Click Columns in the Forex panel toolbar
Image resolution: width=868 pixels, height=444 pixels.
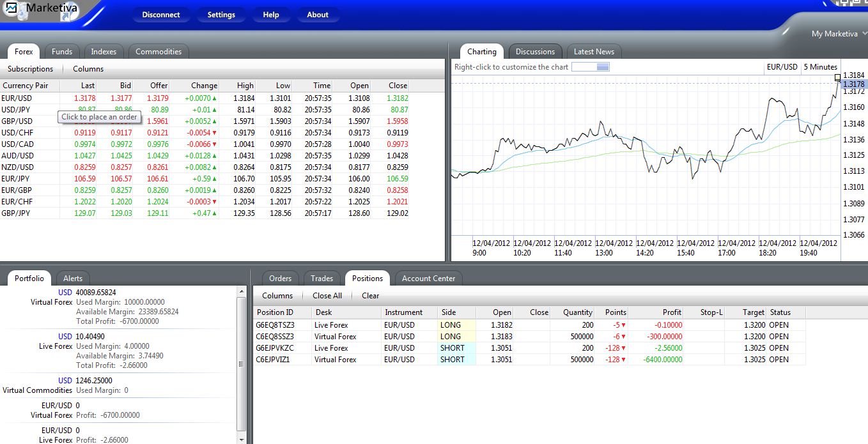[x=88, y=69]
